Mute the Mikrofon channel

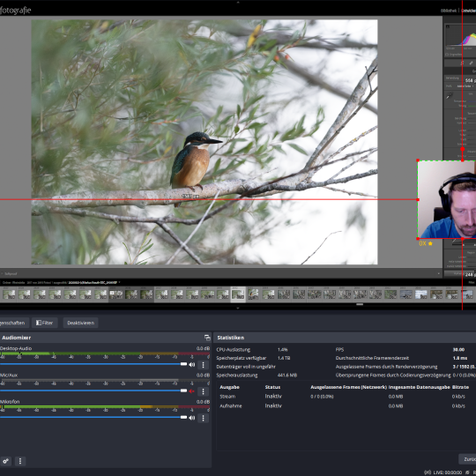(192, 418)
